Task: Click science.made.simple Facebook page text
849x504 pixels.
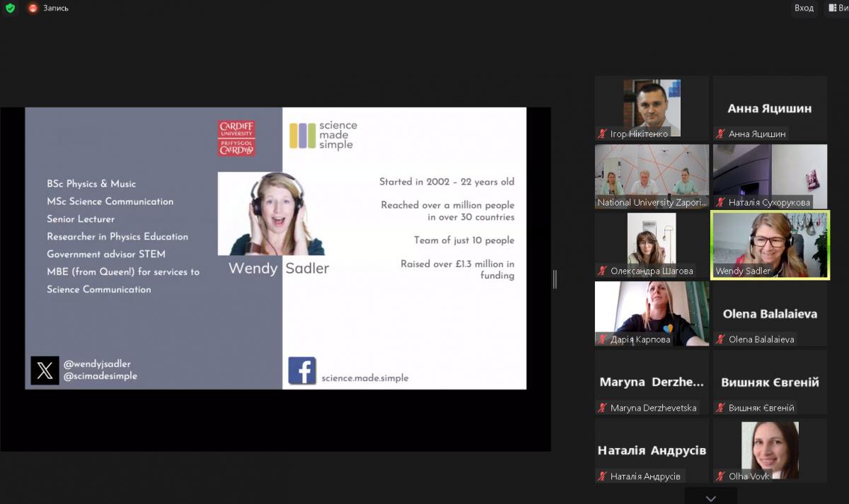Action: (x=365, y=378)
